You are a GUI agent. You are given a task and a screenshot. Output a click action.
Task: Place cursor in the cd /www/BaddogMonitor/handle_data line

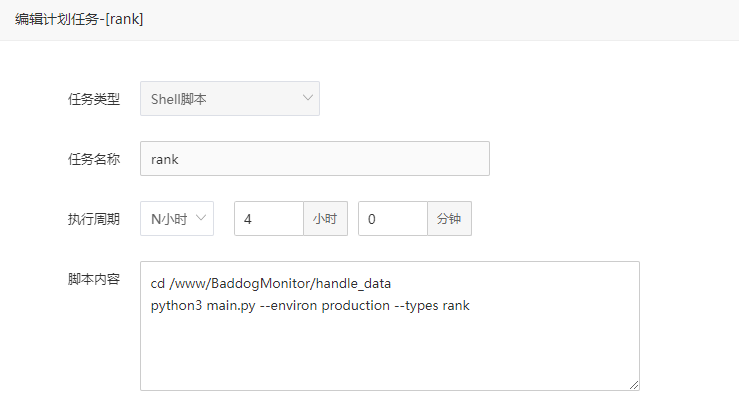[x=271, y=283]
